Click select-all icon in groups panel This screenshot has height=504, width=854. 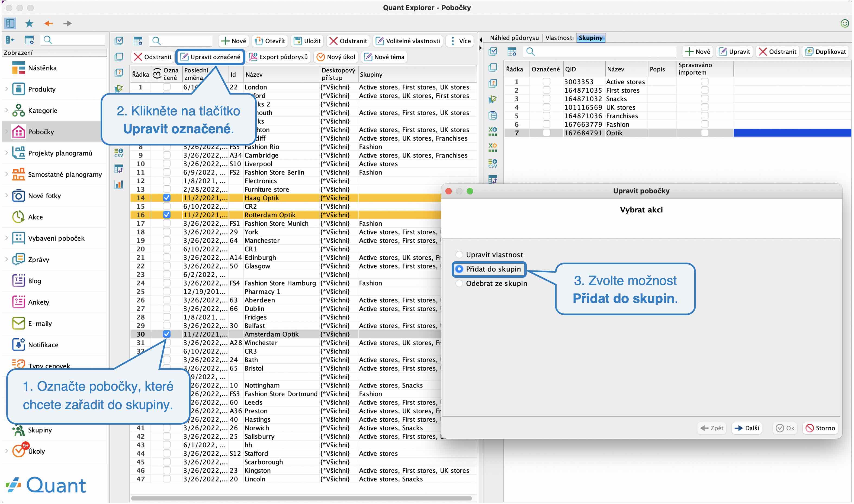[493, 52]
